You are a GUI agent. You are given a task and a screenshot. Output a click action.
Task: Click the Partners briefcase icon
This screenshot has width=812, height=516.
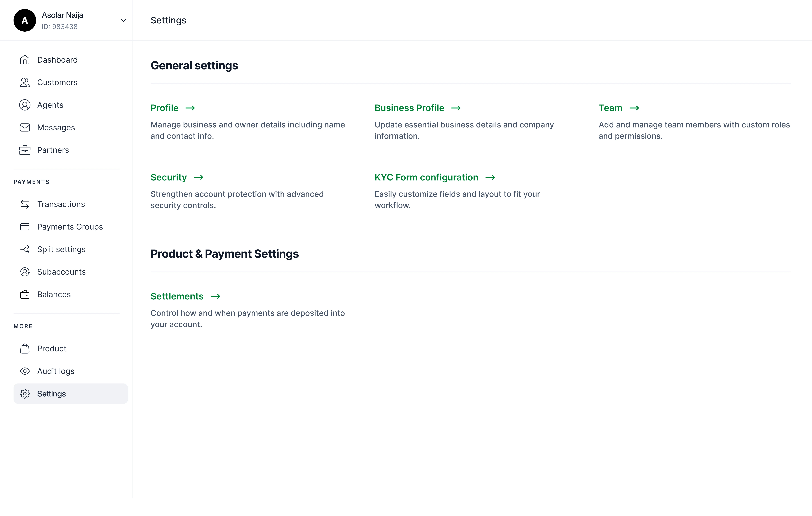point(25,150)
